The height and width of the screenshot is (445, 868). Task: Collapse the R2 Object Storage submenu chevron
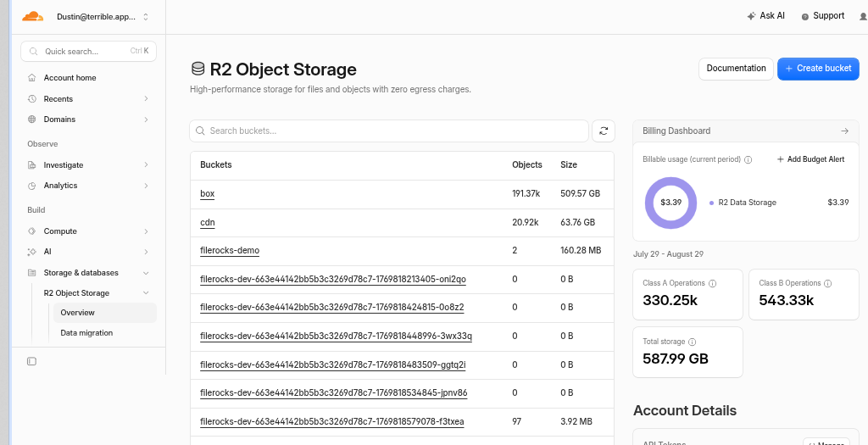146,292
